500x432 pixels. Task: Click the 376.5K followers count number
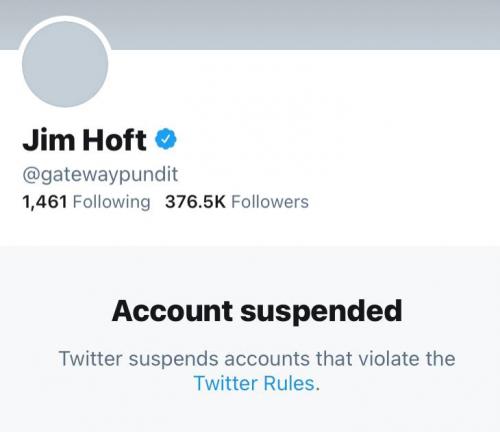195,202
